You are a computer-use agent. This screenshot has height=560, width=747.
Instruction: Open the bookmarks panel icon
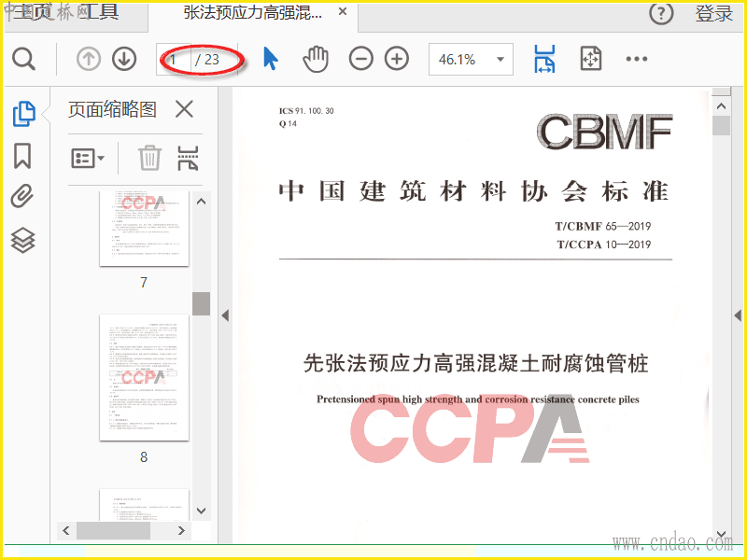coord(22,156)
